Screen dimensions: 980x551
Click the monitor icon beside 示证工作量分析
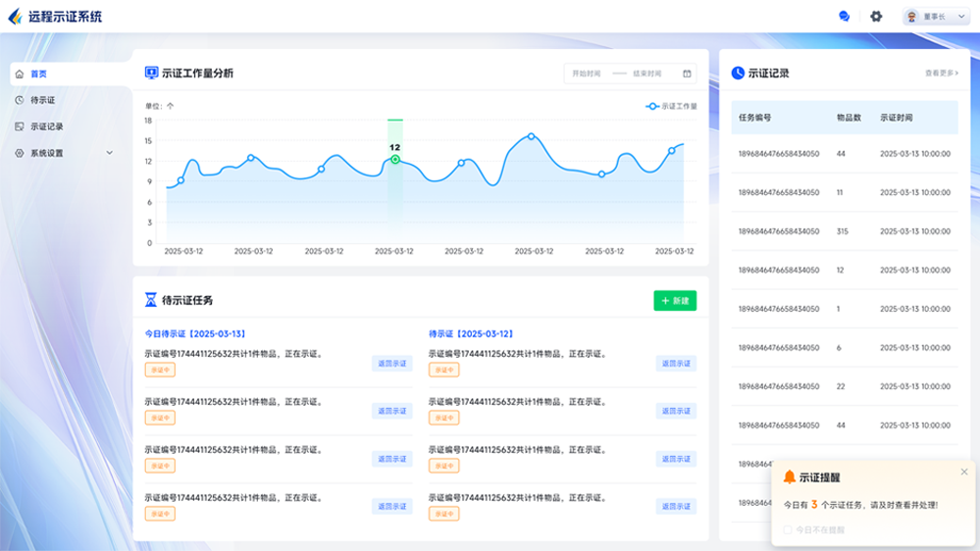tap(151, 74)
